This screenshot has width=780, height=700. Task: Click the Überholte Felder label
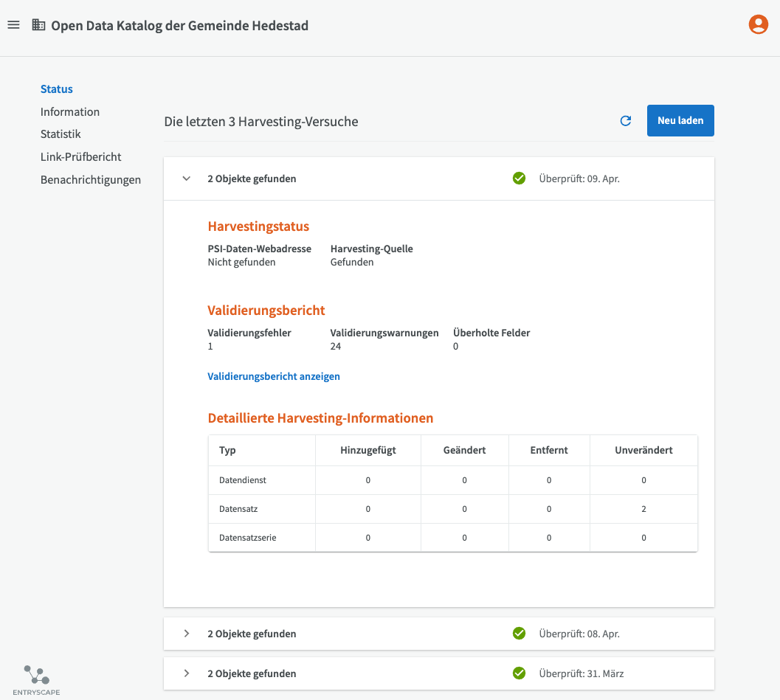pos(491,333)
